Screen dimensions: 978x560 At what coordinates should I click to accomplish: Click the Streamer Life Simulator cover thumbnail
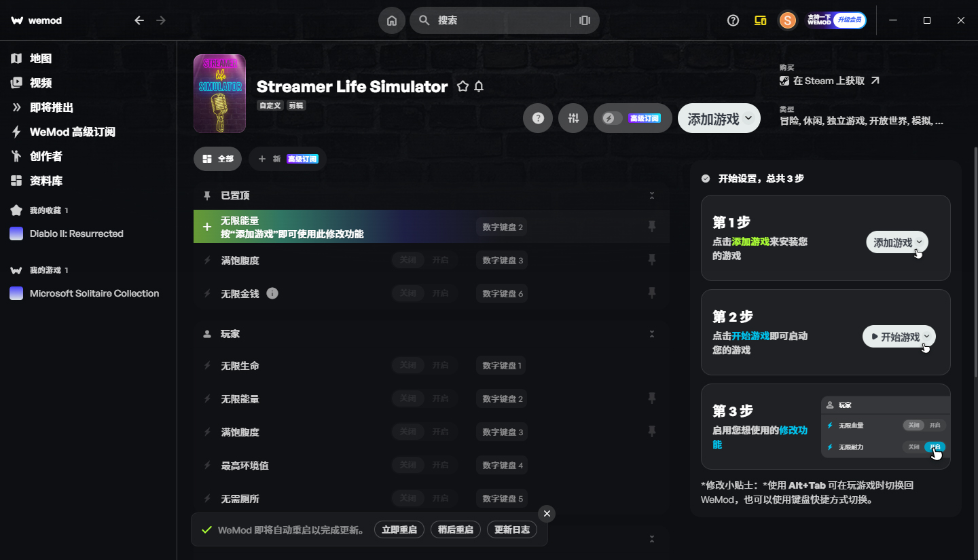219,94
